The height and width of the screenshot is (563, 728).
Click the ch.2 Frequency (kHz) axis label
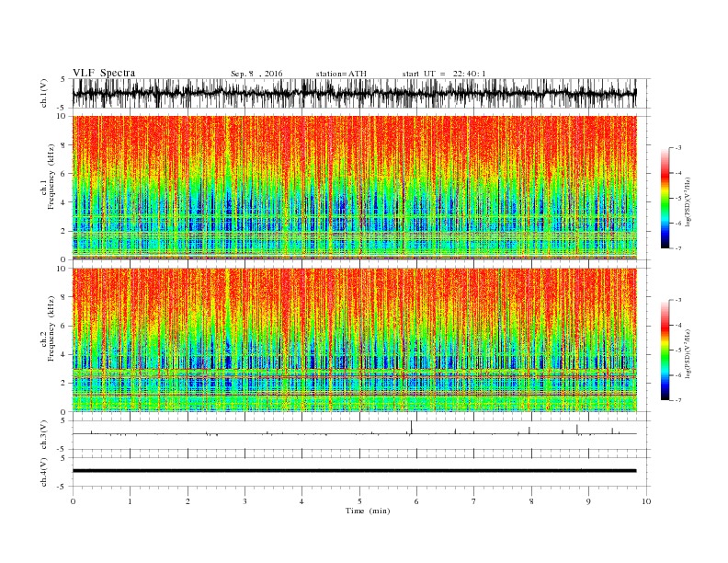[x=49, y=328]
